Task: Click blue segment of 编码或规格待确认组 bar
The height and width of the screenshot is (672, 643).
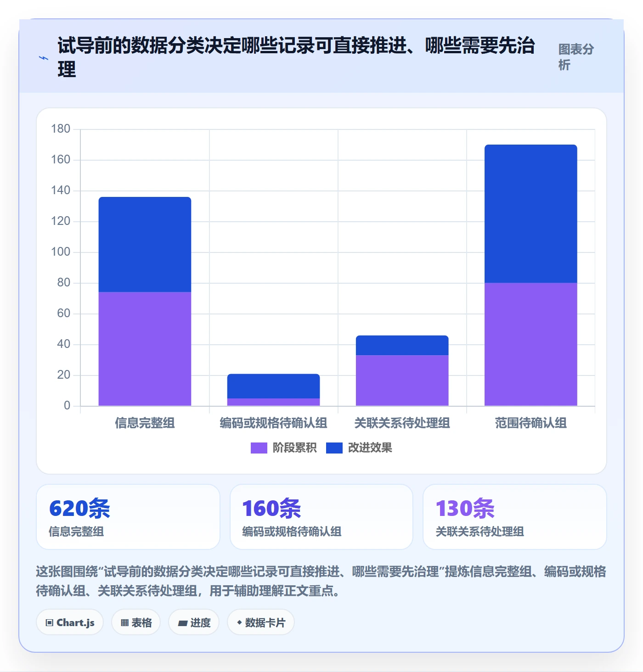Action: (x=273, y=386)
